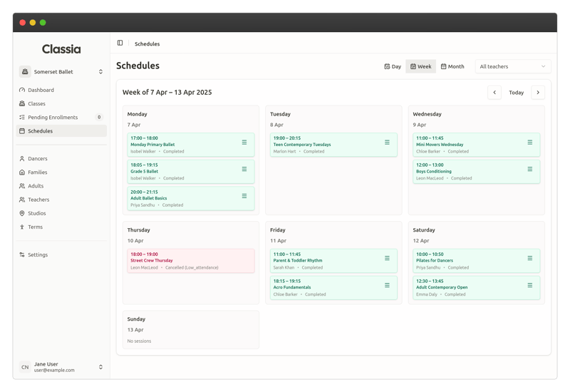Open Studios in the sidebar

tap(61, 213)
